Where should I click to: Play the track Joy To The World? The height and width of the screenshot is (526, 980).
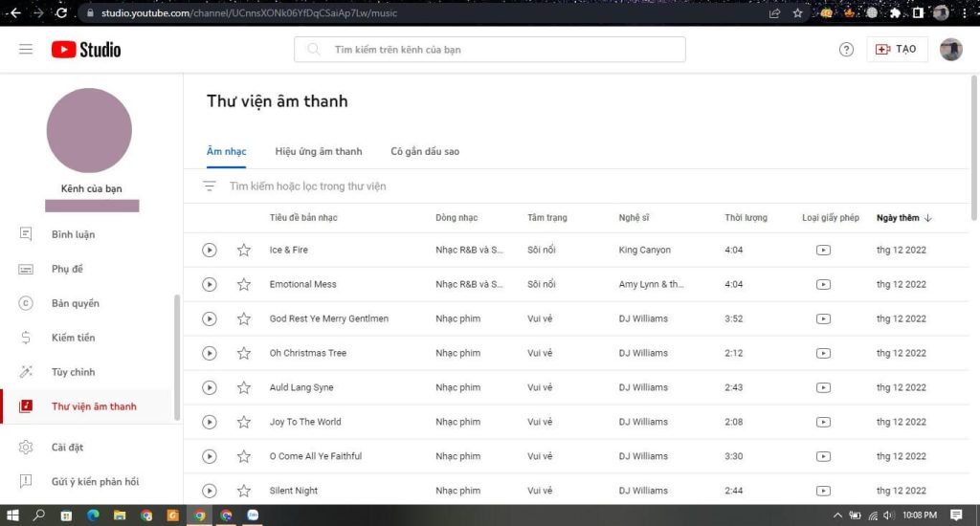[x=210, y=422]
